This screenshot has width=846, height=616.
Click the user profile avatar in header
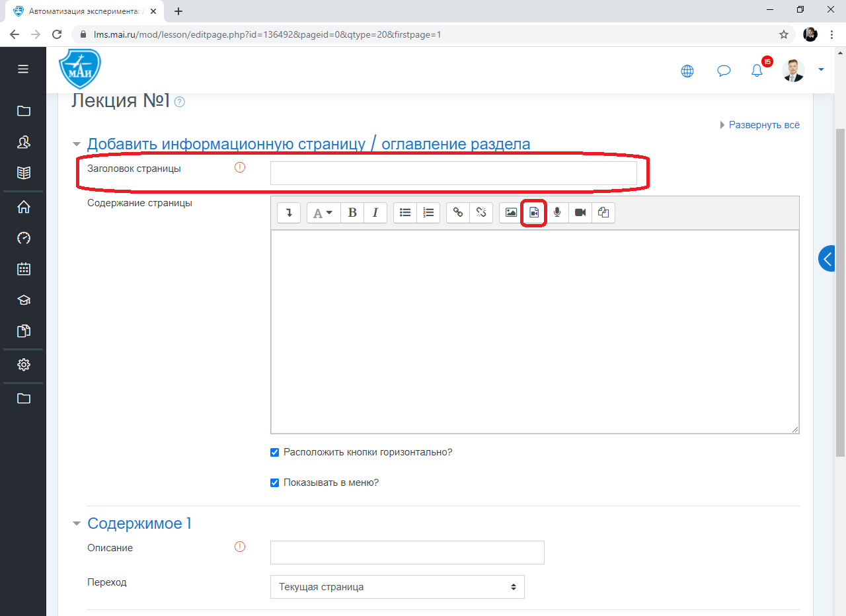point(793,70)
